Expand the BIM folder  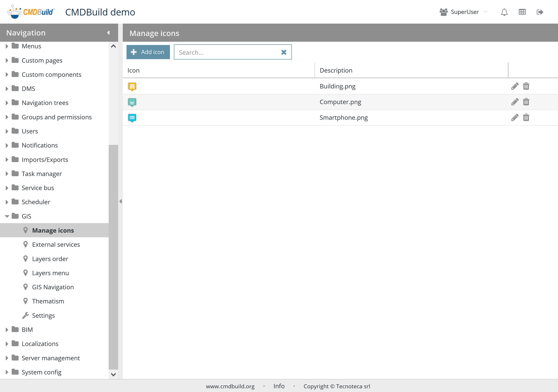click(7, 330)
